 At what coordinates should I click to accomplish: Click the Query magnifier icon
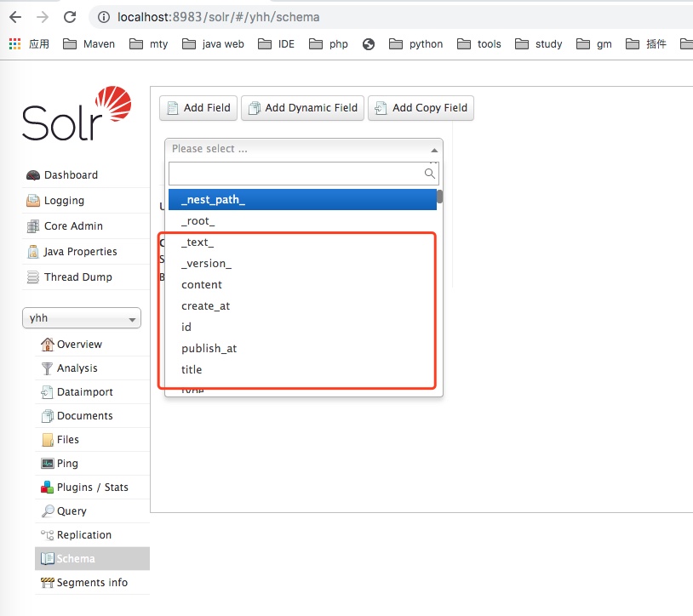(x=48, y=511)
